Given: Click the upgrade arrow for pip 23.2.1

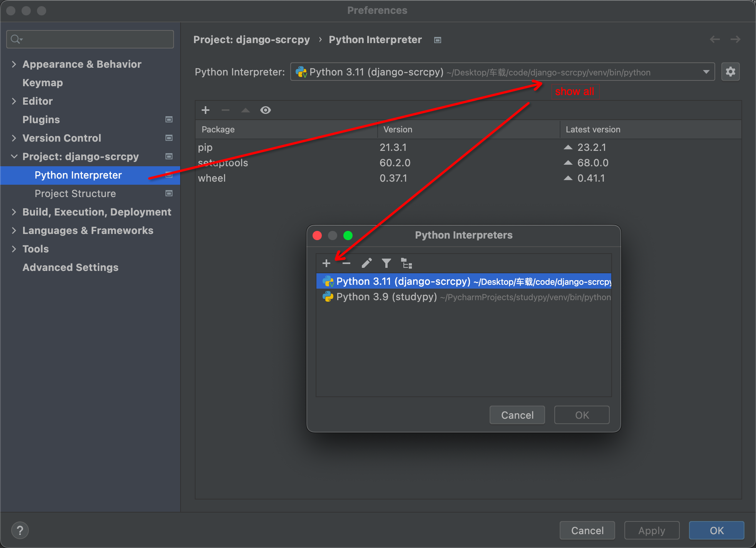Looking at the screenshot, I should click(568, 147).
